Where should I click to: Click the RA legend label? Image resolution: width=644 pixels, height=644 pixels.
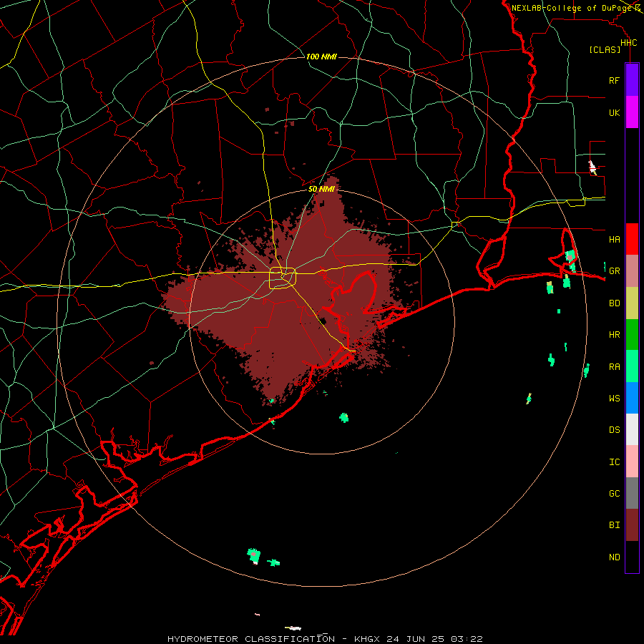point(614,366)
